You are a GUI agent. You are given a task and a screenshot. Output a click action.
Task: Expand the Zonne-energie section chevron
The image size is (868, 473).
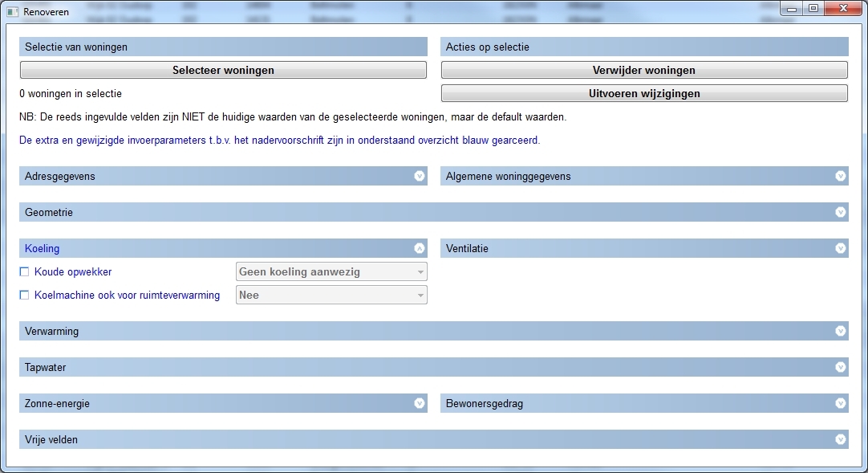tap(419, 403)
